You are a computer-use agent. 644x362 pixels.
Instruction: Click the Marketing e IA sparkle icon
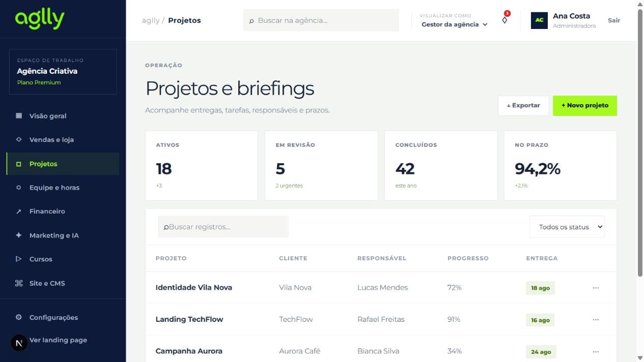tap(19, 235)
